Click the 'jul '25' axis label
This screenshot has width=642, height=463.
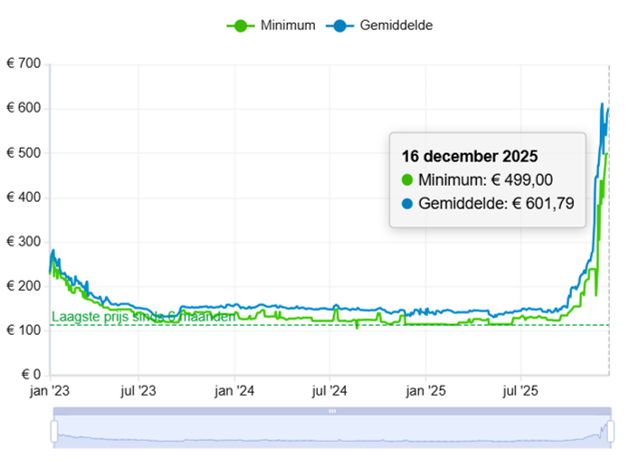coord(520,391)
